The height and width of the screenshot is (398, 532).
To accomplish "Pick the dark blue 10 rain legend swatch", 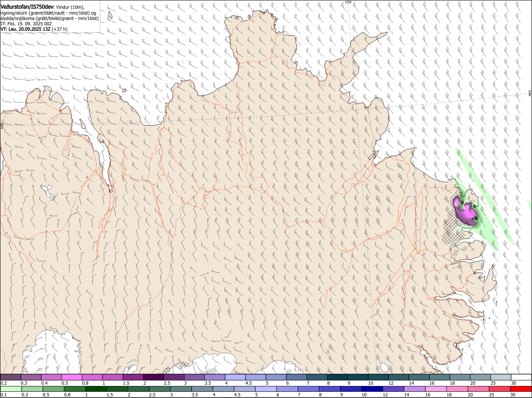I will pyautogui.click(x=372, y=389).
